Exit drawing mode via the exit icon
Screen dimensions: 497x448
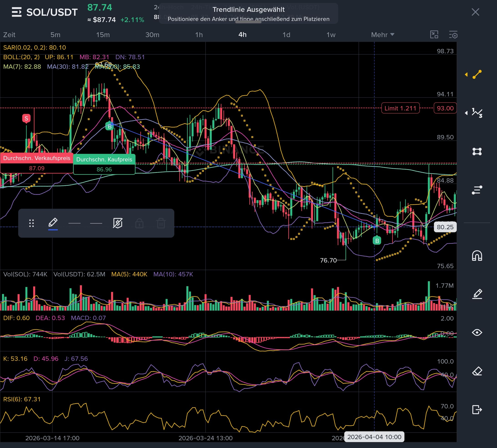click(x=477, y=410)
